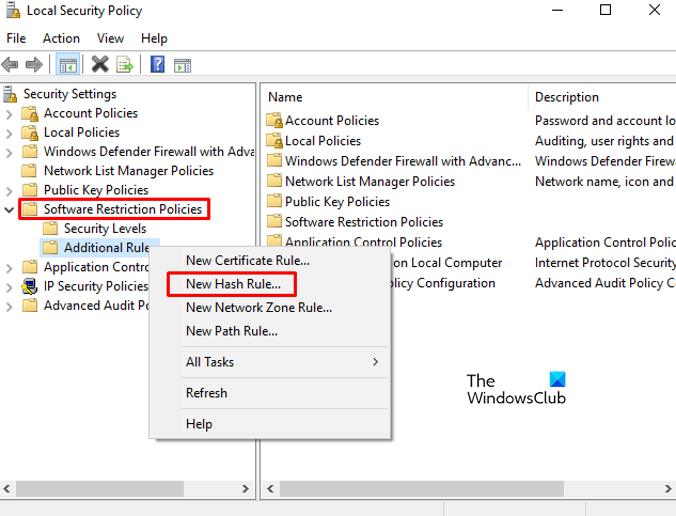The width and height of the screenshot is (676, 516).
Task: Select New Path Rule menu entry
Action: point(231,331)
